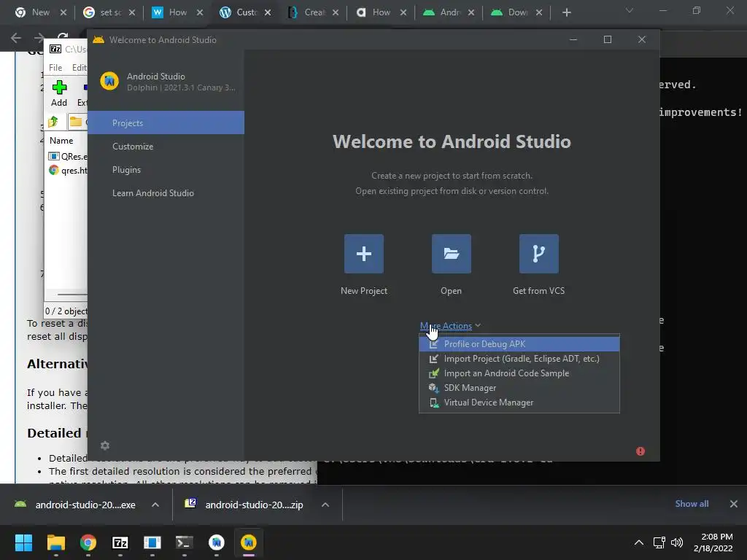This screenshot has height=560, width=747.
Task: Select the Learn Android Studio tab
Action: coord(166,192)
